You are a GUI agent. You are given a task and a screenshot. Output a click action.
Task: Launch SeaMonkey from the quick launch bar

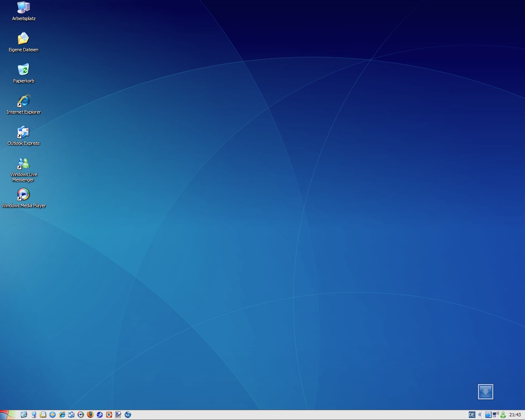[100, 415]
